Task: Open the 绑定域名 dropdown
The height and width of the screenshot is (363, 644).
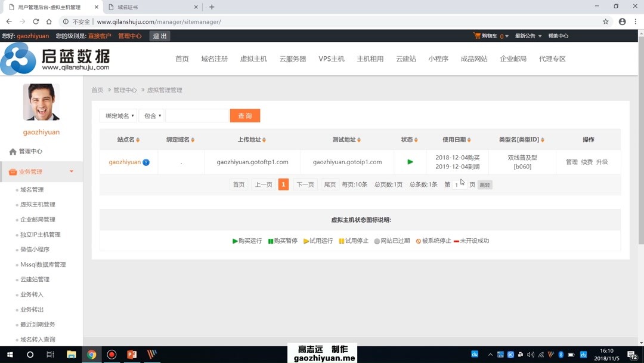Action: [117, 115]
